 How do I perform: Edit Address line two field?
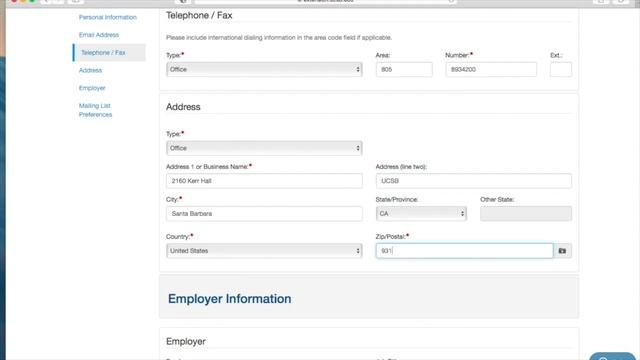click(473, 181)
